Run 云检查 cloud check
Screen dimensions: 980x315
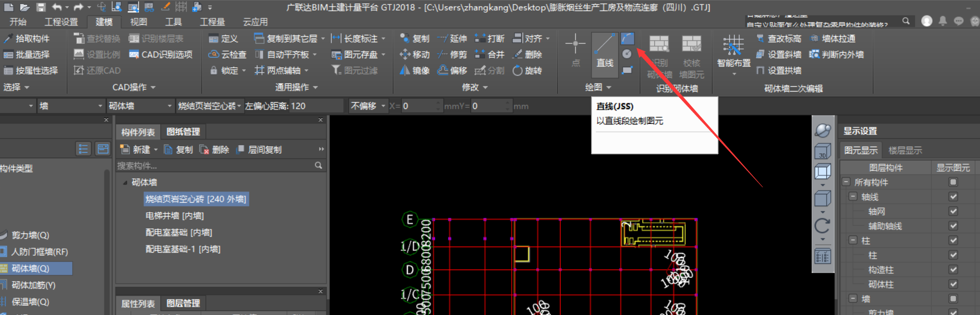point(227,54)
